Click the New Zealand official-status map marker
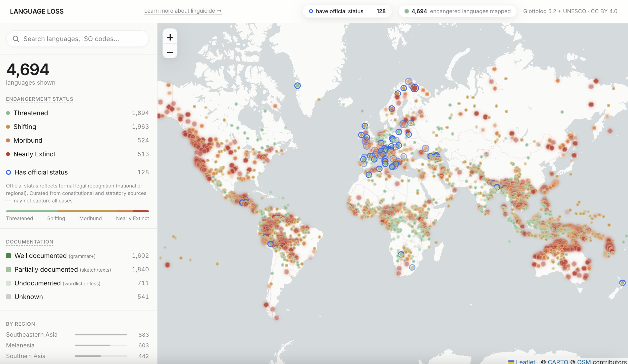 coord(622,283)
